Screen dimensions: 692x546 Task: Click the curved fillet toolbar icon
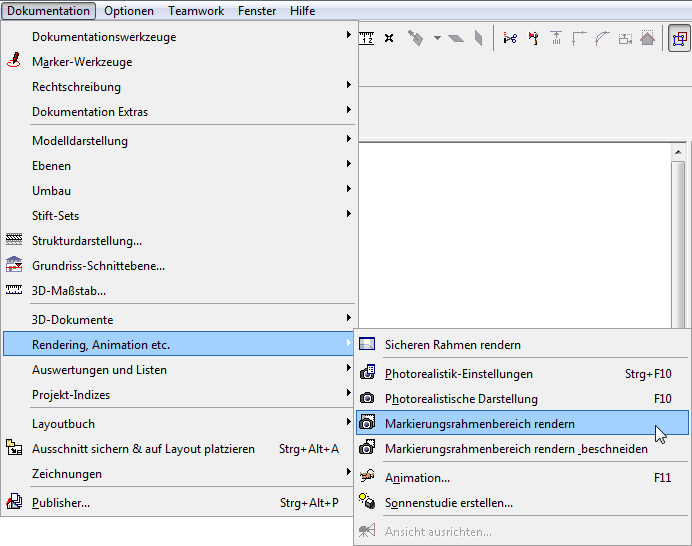click(x=602, y=38)
